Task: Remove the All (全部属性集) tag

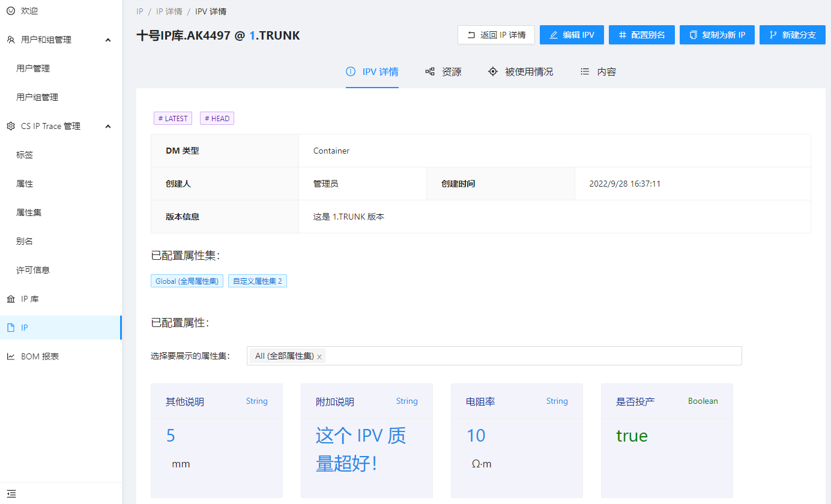Action: click(x=319, y=357)
